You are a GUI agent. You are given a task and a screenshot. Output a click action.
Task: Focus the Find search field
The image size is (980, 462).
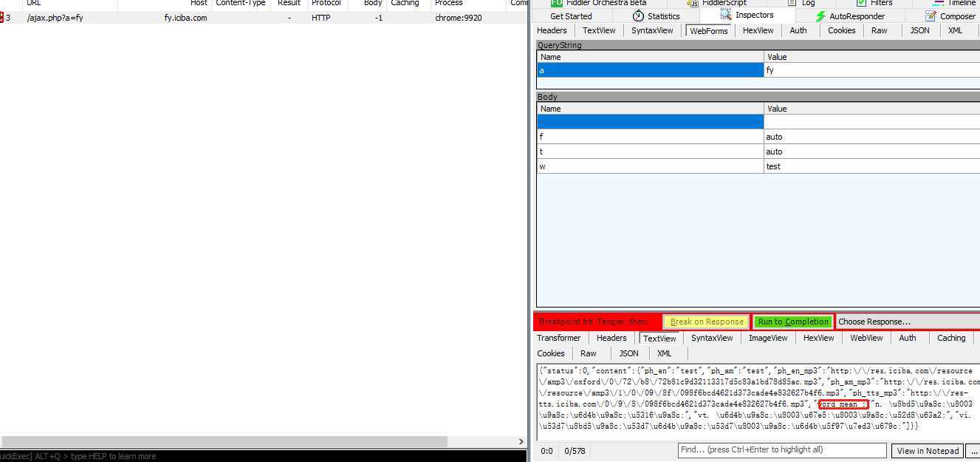(782, 450)
